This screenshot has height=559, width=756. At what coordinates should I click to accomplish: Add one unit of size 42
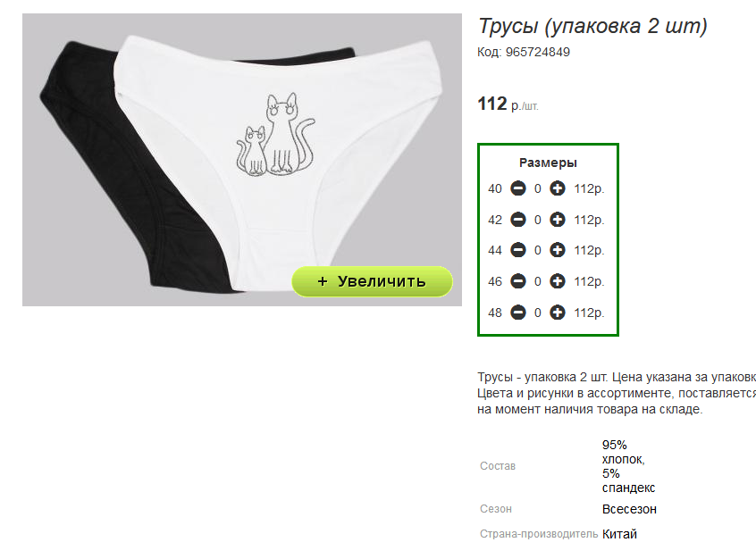(558, 220)
